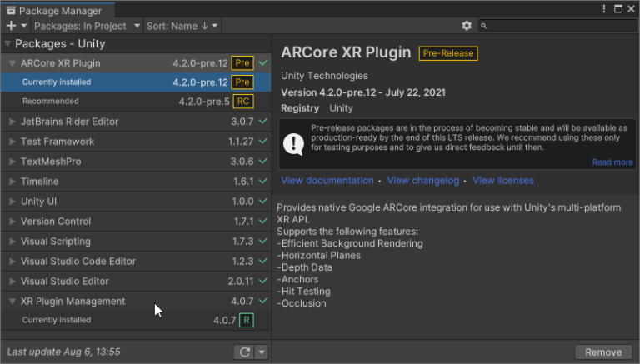Screen dimensions: 640x364
Task: Click the R badge under XR Plugin Management
Action: click(x=246, y=320)
